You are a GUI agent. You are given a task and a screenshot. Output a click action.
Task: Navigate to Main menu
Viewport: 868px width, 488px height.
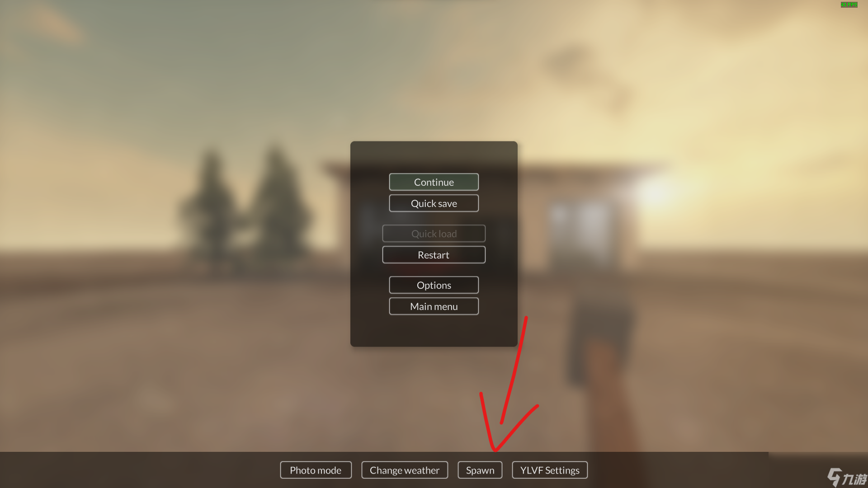pos(434,305)
